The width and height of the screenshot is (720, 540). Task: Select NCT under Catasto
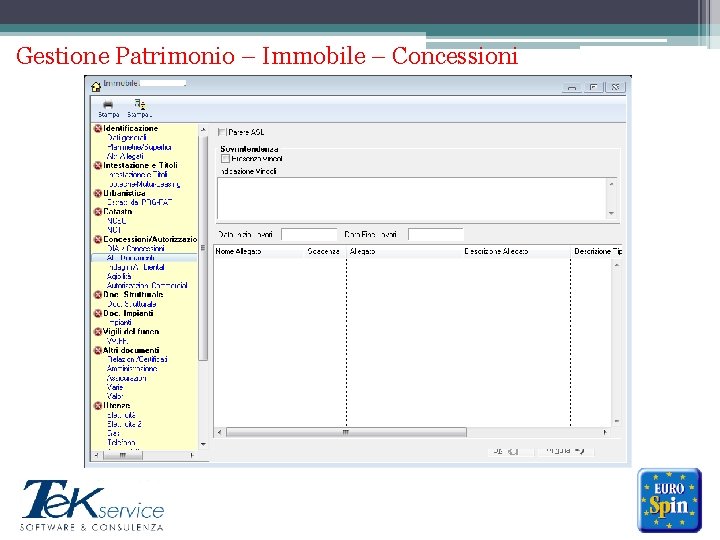tap(114, 230)
